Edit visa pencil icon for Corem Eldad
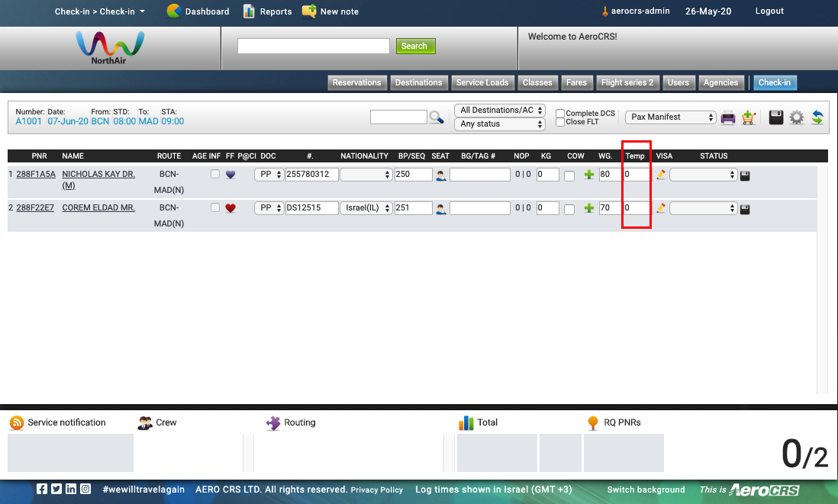 point(661,208)
